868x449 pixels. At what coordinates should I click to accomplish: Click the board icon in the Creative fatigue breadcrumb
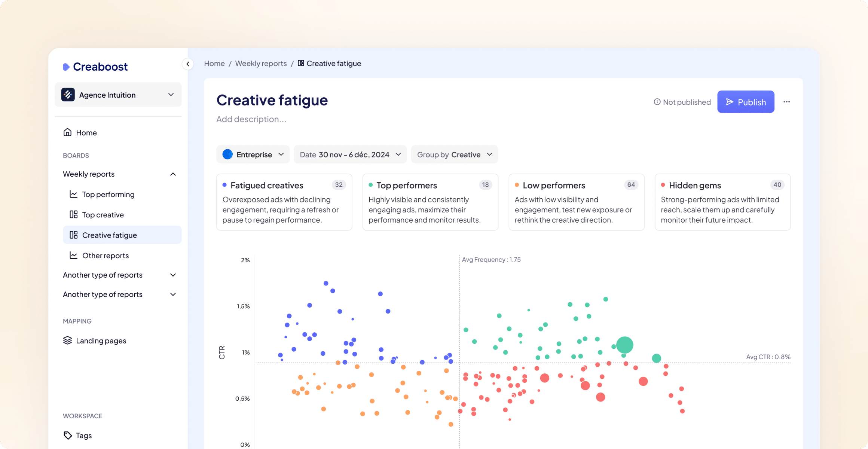[x=301, y=63]
